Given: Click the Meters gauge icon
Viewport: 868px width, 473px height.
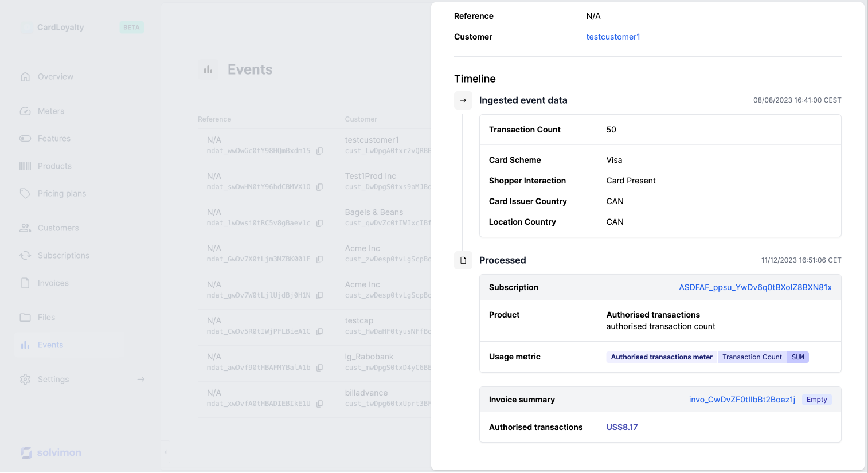Looking at the screenshot, I should [25, 111].
